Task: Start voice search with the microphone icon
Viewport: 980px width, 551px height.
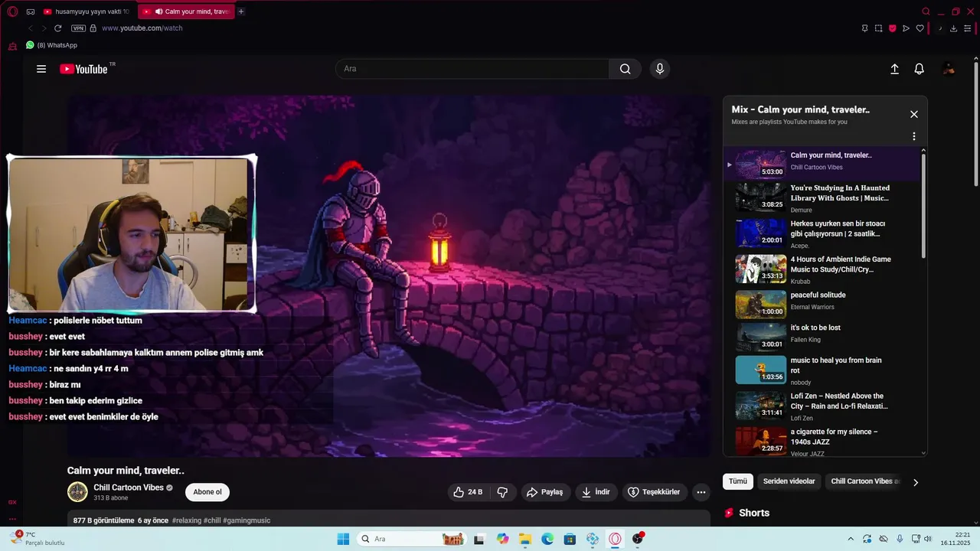Action: (660, 69)
